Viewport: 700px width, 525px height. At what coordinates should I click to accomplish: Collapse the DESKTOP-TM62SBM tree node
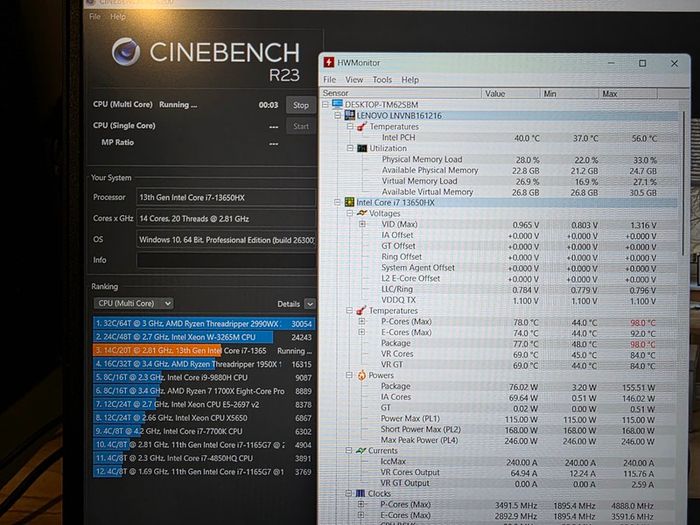(325, 104)
